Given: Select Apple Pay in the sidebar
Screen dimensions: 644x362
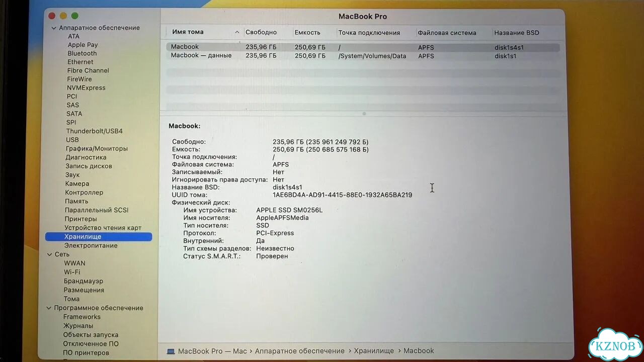Looking at the screenshot, I should coord(83,45).
